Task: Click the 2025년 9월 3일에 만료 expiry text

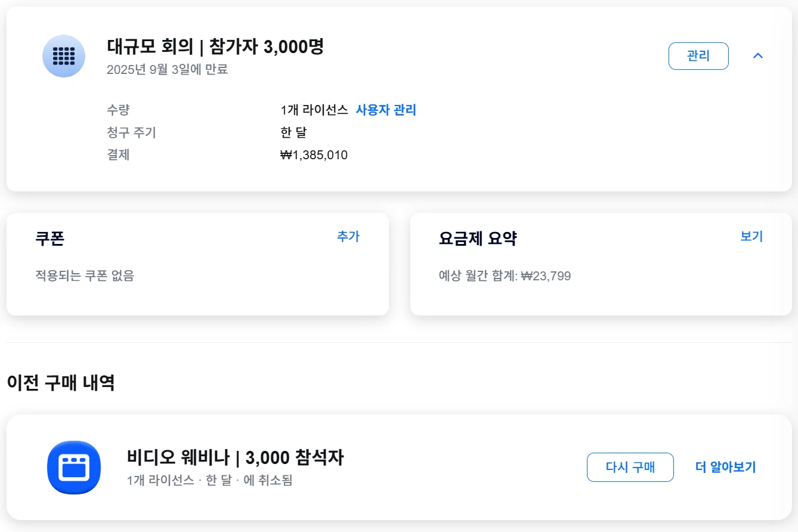Action: point(167,69)
